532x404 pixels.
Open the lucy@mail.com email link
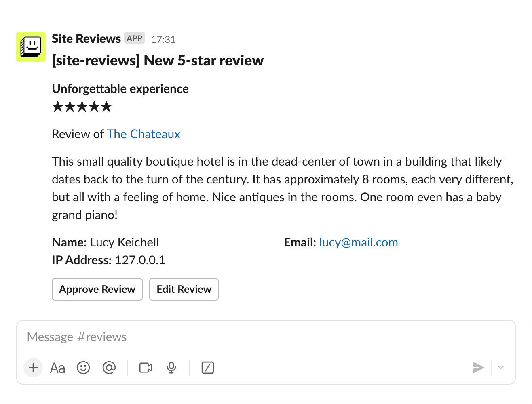359,242
